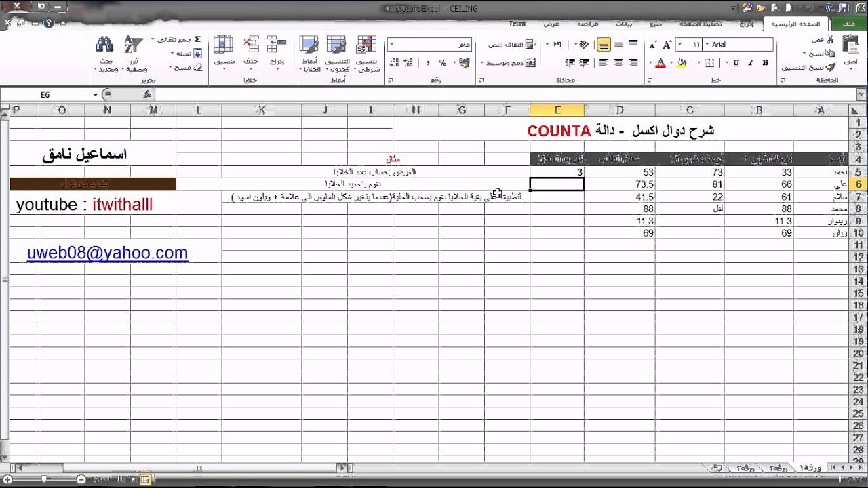Click the Increase Font Size icon
This screenshot has width=868, height=488.
tap(667, 45)
